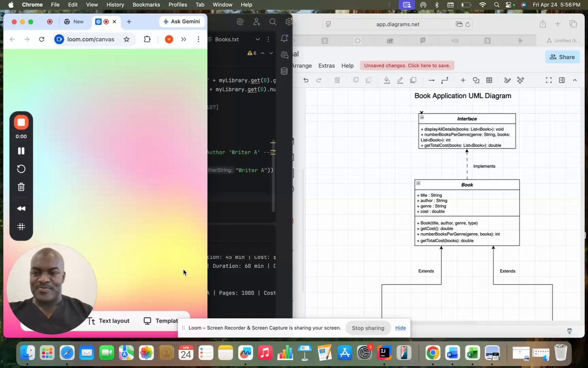Reload the Chrome page at loom.com/canvas
588x368 pixels.
[42, 39]
